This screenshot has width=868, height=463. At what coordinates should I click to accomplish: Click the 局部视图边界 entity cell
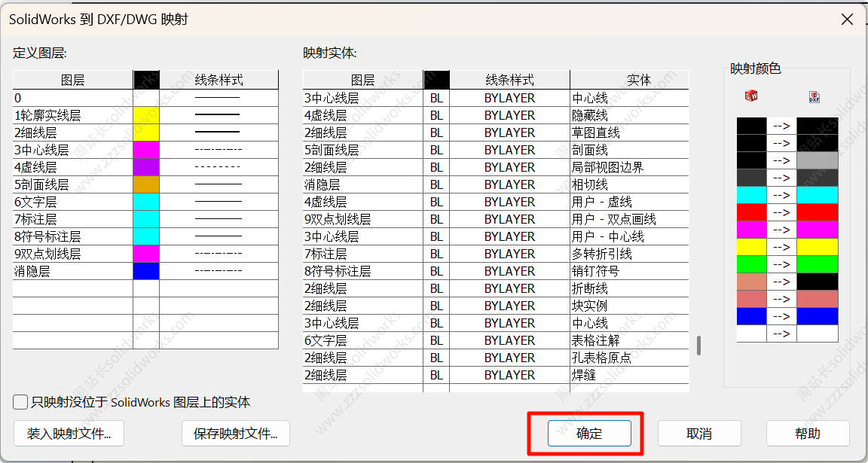coord(629,167)
